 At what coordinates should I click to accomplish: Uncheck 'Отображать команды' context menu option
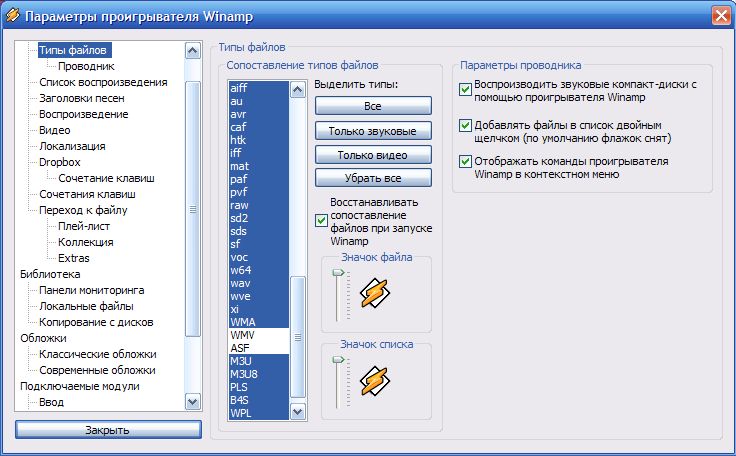(x=466, y=161)
